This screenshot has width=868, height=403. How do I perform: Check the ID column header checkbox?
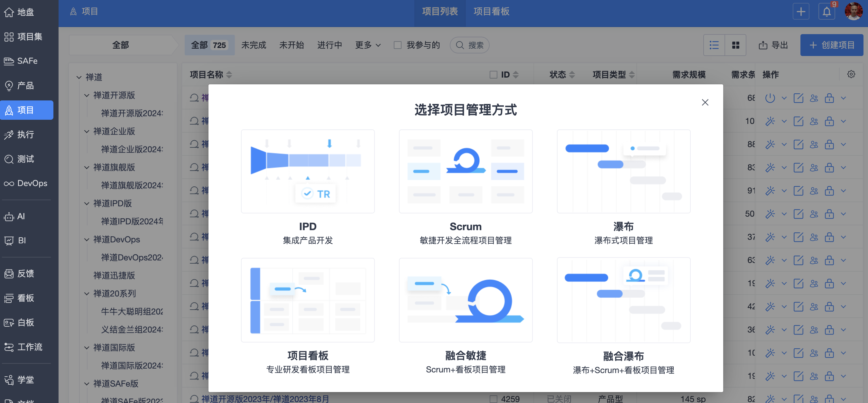[x=493, y=75]
